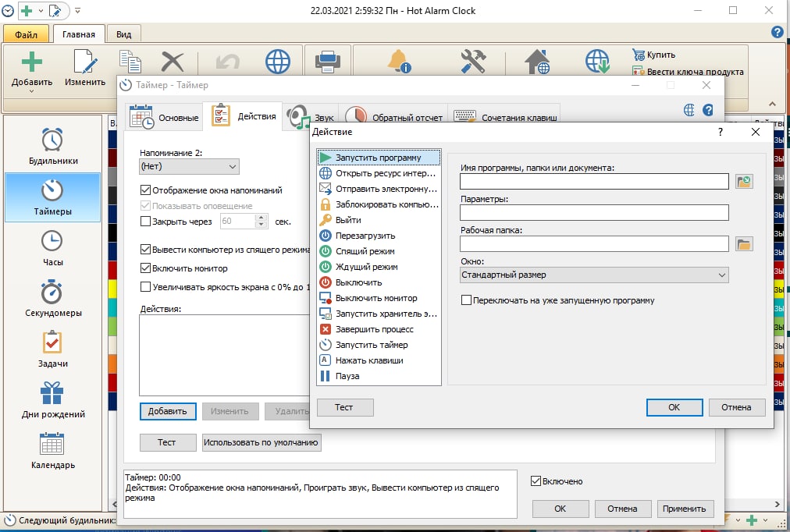Select Завершить процесс action

click(379, 329)
